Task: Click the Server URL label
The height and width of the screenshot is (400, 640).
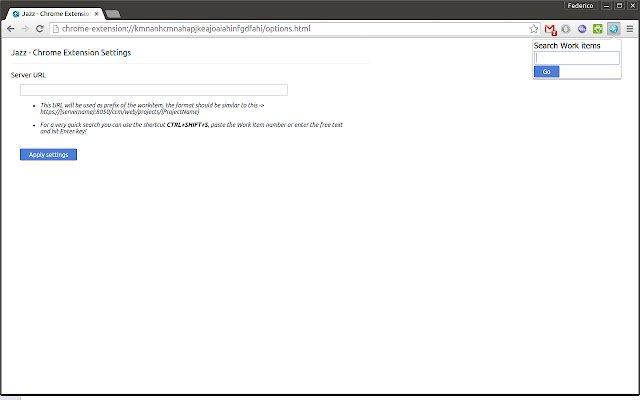Action: [x=29, y=75]
